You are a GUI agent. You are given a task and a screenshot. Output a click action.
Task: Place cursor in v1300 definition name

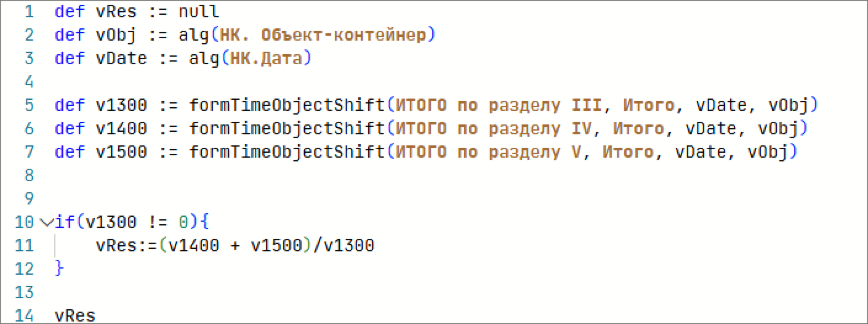(x=121, y=105)
